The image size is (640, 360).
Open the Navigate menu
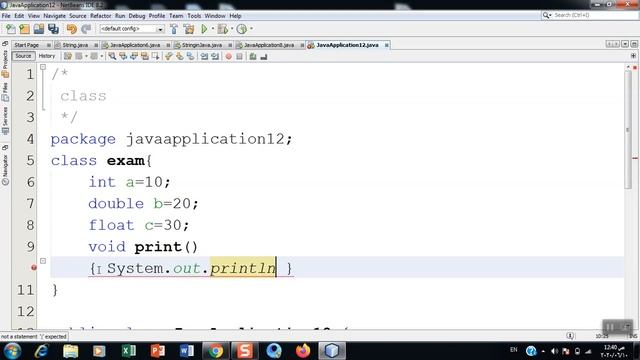(55, 16)
